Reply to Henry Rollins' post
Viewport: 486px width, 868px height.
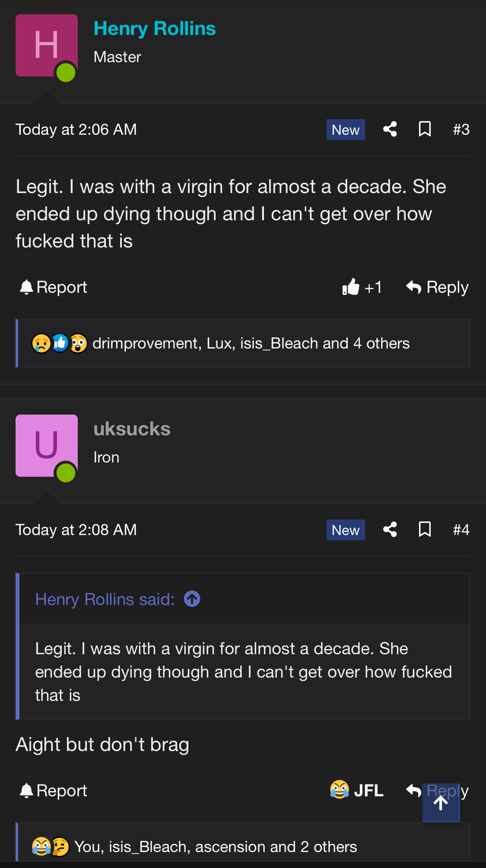click(x=437, y=287)
